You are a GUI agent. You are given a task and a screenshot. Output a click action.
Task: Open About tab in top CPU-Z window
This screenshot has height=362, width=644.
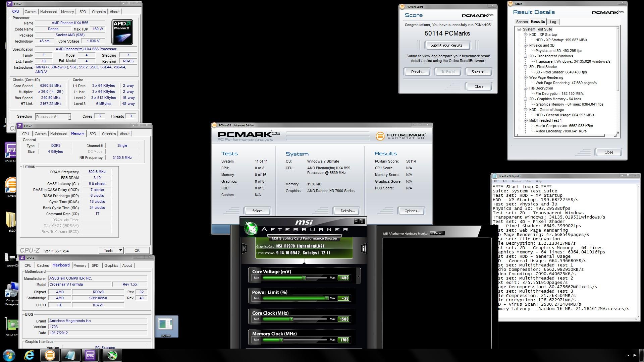(x=115, y=12)
